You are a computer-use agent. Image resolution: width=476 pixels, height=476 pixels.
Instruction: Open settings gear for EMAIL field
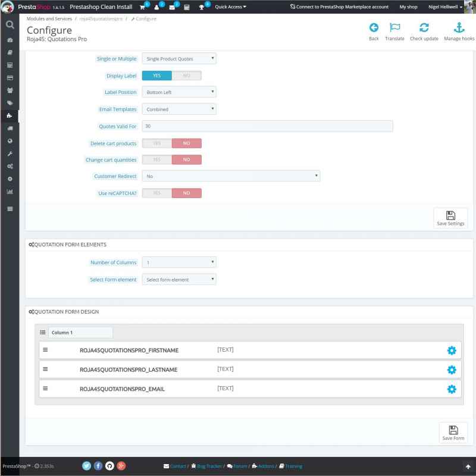click(452, 389)
